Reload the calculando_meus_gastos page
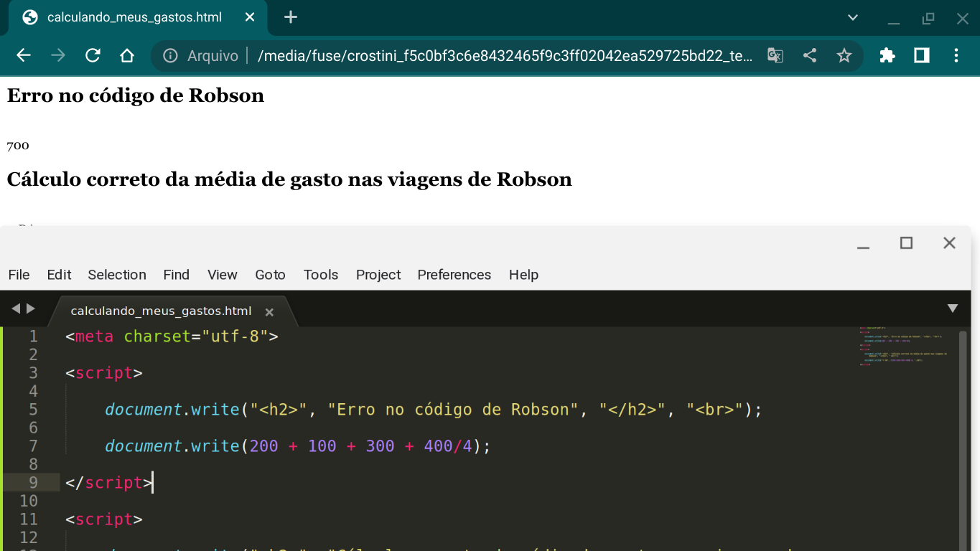The height and width of the screenshot is (551, 980). point(93,55)
